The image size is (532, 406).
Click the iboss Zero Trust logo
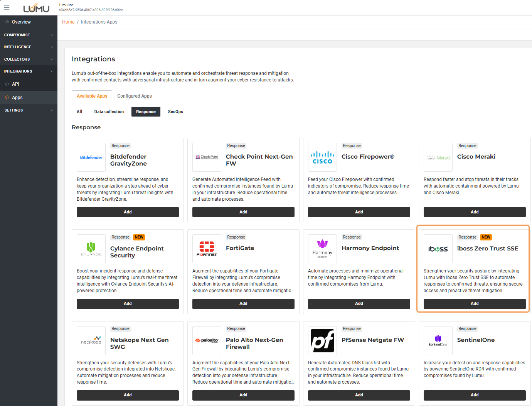click(x=438, y=249)
